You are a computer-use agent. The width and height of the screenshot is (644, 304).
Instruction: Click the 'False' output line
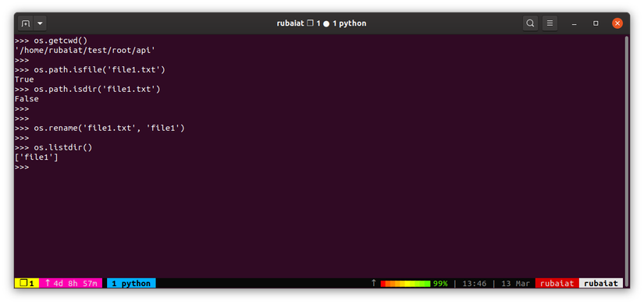point(27,99)
